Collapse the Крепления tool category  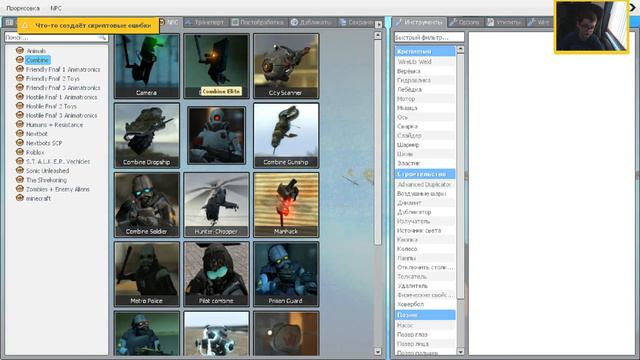pos(425,51)
